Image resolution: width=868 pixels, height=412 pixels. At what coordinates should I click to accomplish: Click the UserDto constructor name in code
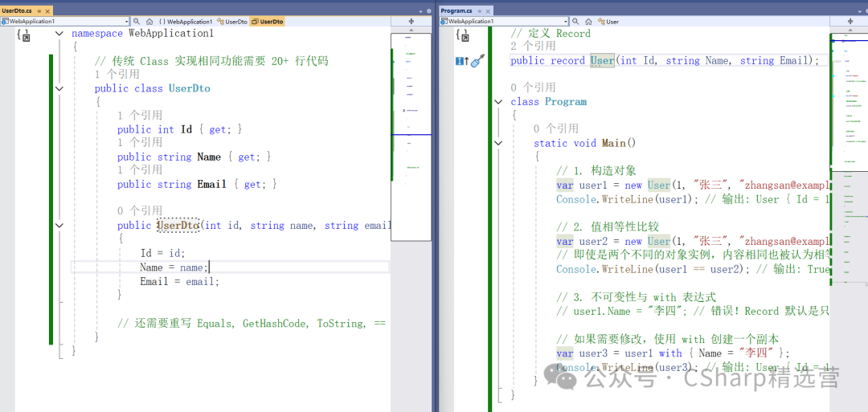[178, 226]
